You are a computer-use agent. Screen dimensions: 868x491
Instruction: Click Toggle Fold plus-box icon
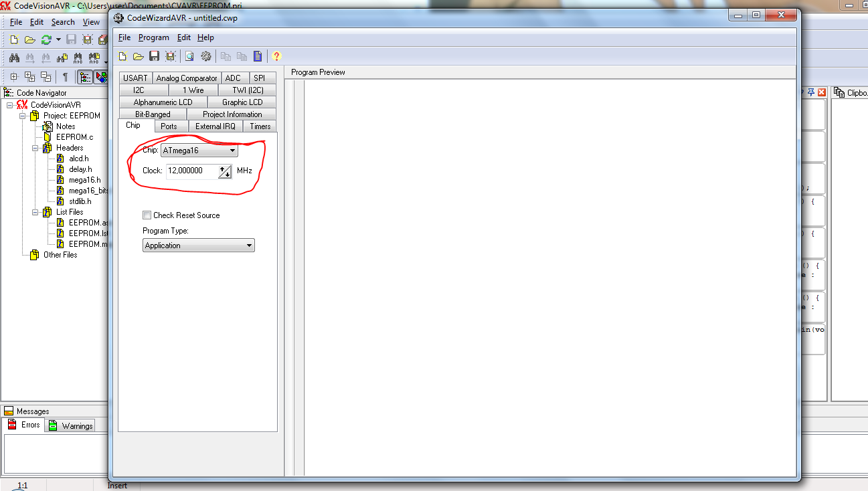(14, 77)
